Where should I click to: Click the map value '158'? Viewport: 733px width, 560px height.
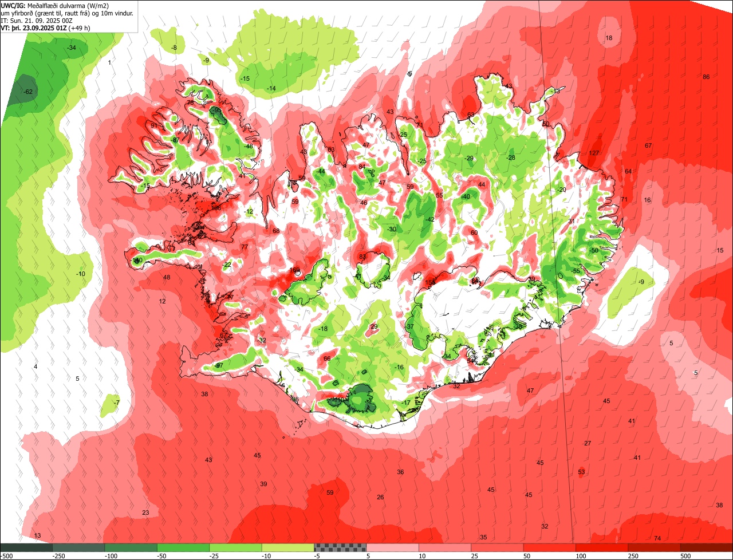[429, 283]
